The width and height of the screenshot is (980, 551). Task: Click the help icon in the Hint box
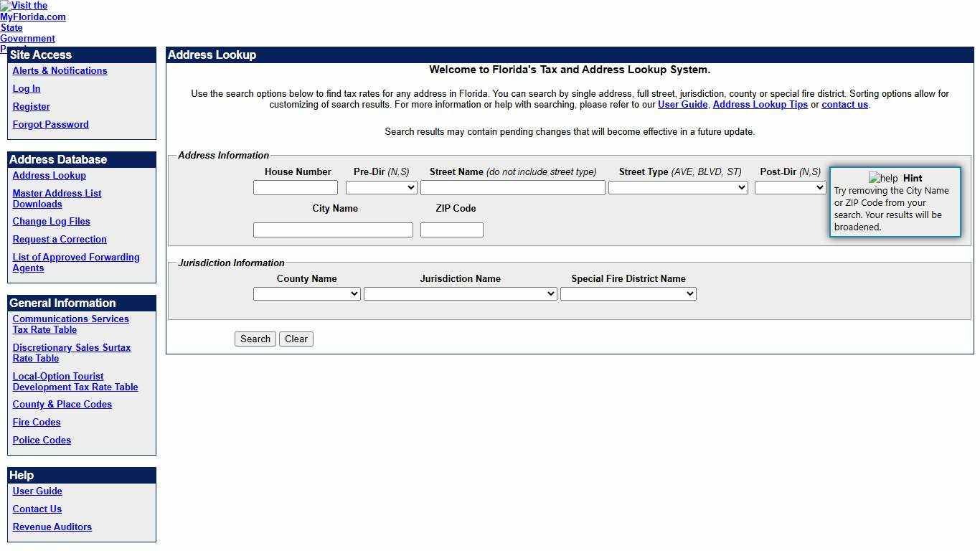point(882,178)
